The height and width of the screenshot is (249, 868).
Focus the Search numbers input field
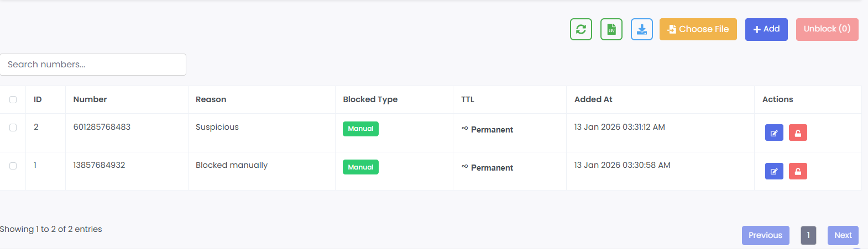(93, 65)
